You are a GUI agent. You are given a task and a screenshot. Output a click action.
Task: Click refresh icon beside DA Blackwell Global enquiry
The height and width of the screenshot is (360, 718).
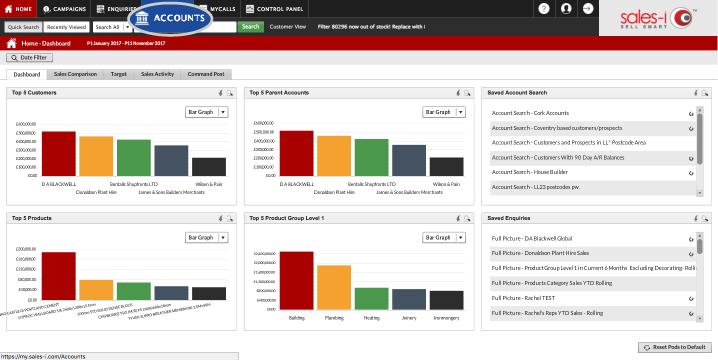[691, 239]
